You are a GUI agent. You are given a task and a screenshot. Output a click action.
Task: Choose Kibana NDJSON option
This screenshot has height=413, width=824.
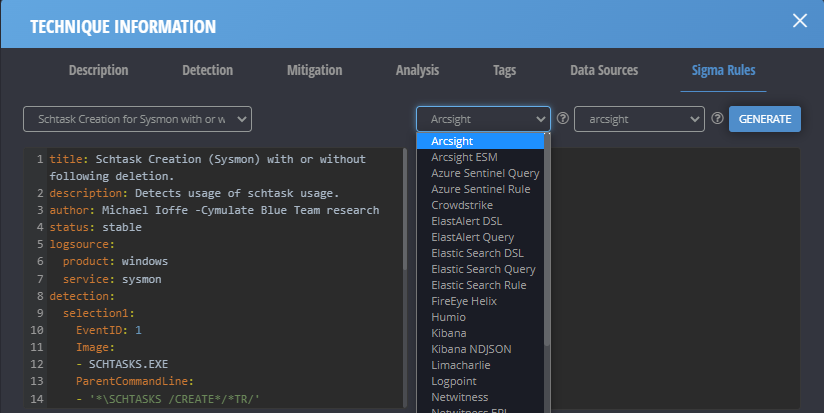point(480,349)
